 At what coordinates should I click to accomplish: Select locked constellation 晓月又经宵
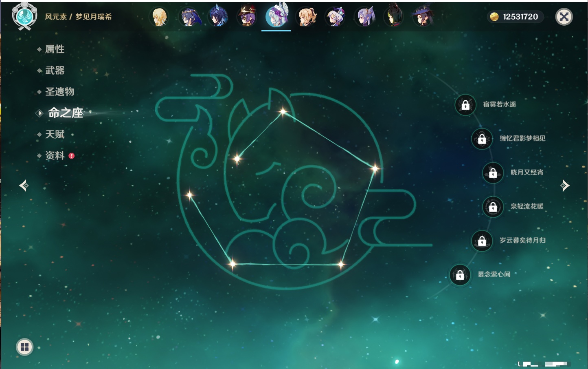pyautogui.click(x=493, y=173)
